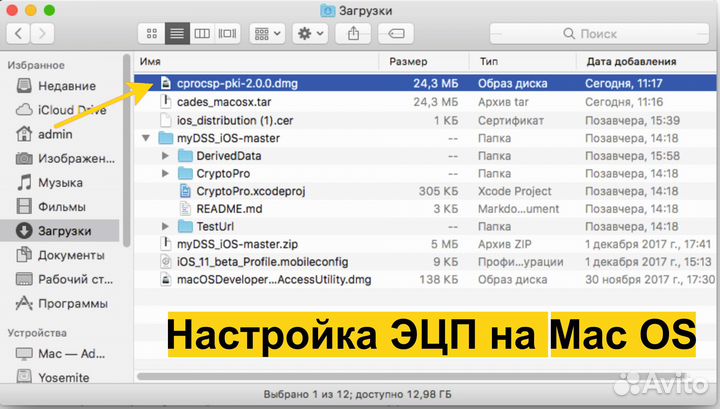
Task: Click the Загрузки folder icon in title bar
Action: pos(327,11)
